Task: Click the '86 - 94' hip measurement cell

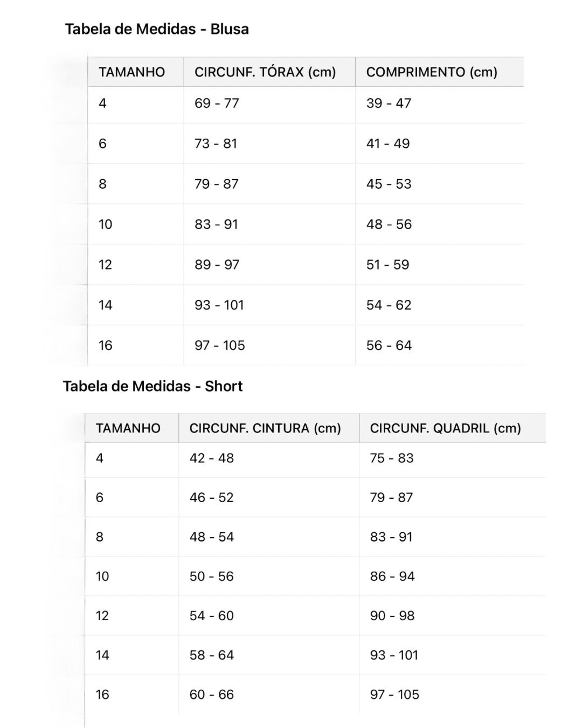Action: (392, 576)
